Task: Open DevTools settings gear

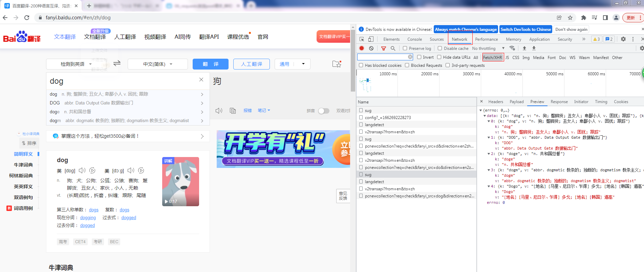Action: click(623, 39)
